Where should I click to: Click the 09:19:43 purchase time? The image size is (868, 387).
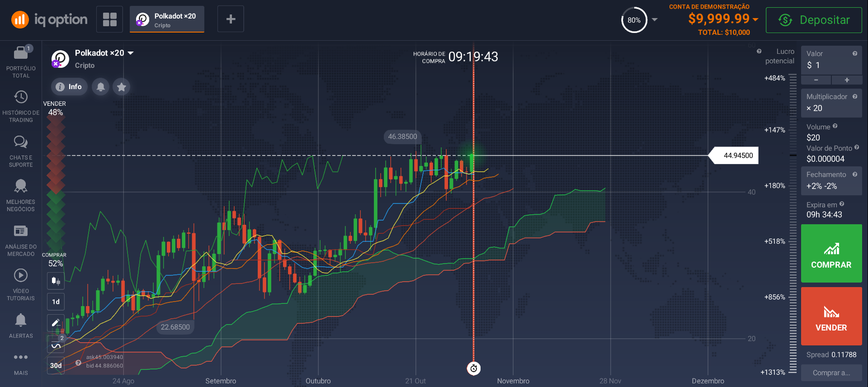click(x=473, y=57)
